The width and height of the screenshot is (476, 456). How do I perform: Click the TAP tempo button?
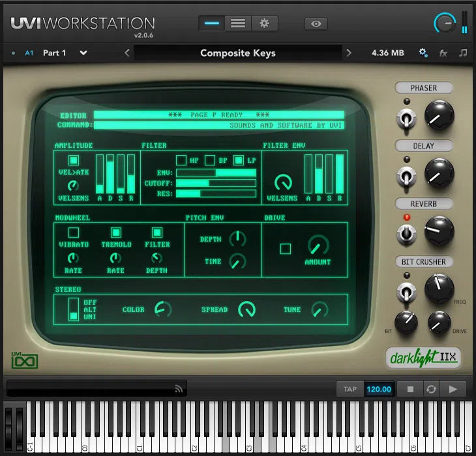pyautogui.click(x=350, y=389)
